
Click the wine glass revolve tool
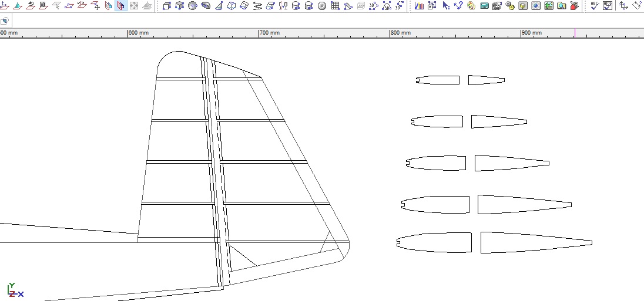284,6
